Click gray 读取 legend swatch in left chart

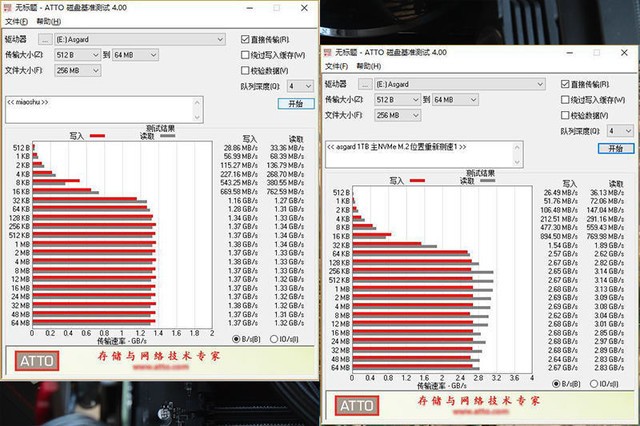[x=168, y=136]
